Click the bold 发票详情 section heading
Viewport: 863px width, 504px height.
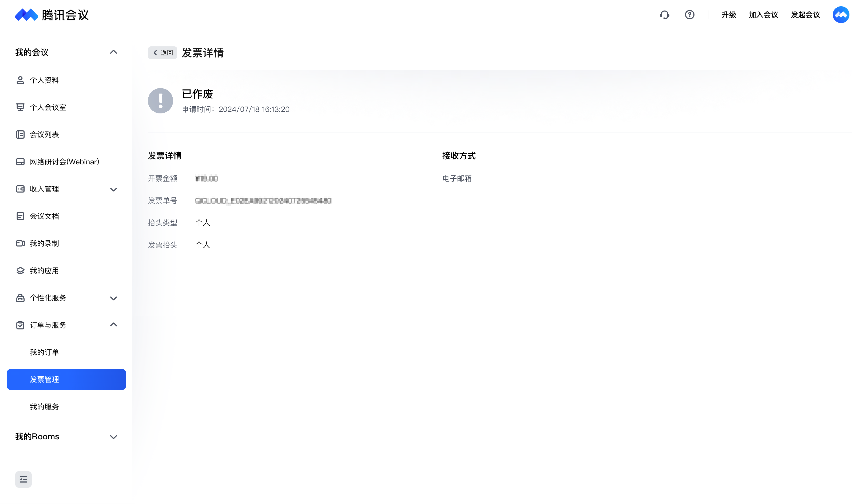click(164, 156)
